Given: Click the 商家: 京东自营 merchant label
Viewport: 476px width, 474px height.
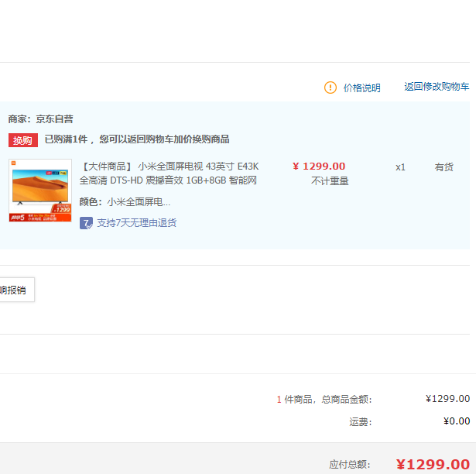Looking at the screenshot, I should 41,118.
